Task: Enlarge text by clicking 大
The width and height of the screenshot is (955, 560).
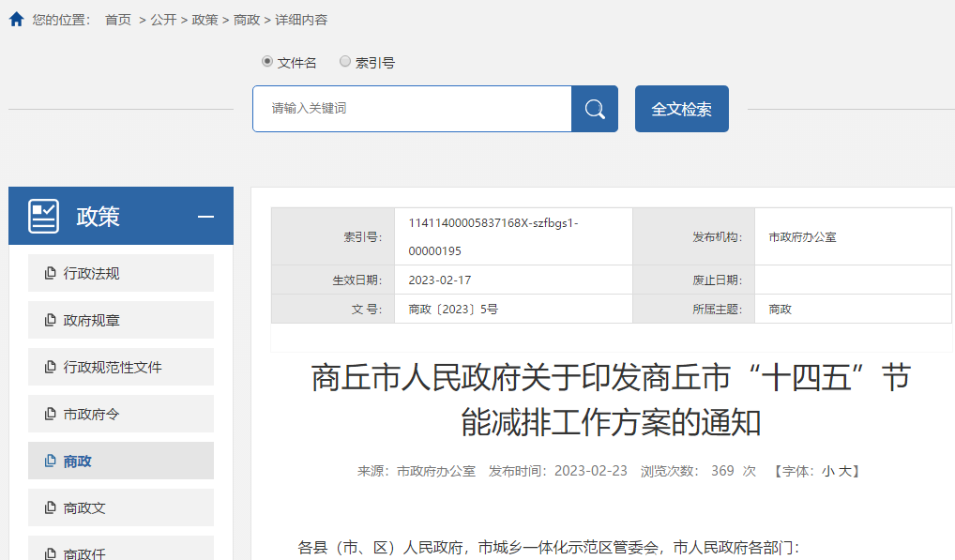Action: (843, 472)
